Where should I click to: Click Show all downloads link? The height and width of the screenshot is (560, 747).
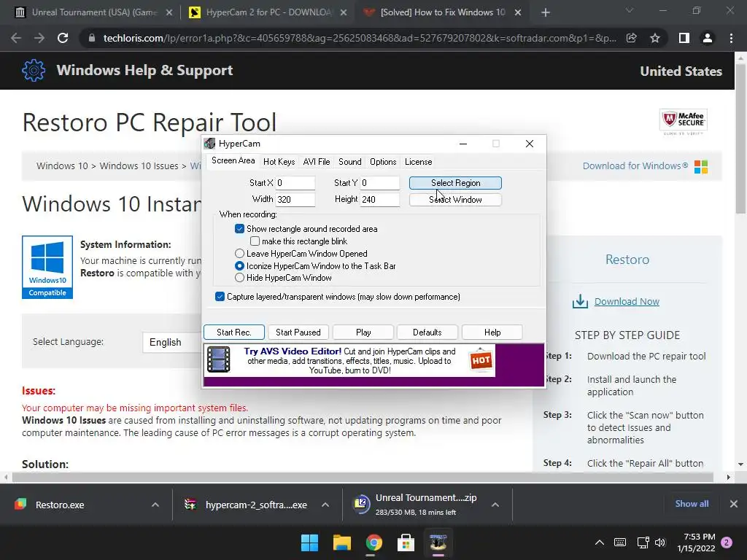tap(692, 504)
